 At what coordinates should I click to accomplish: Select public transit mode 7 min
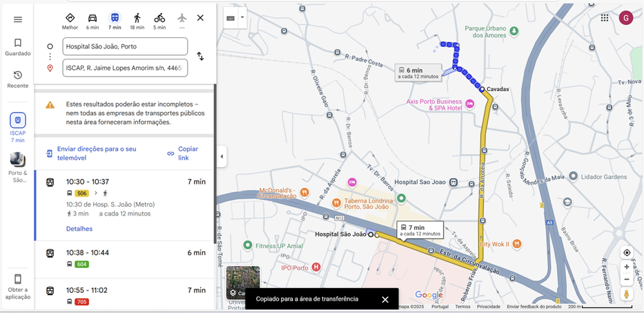(115, 21)
